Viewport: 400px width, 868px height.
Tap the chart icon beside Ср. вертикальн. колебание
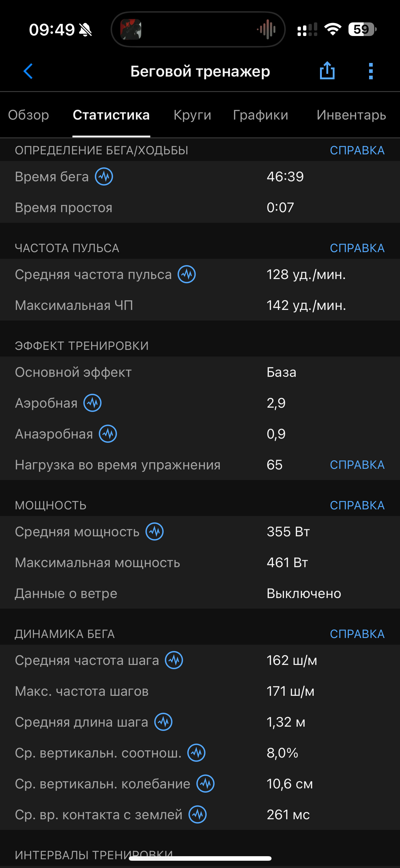pos(205,784)
